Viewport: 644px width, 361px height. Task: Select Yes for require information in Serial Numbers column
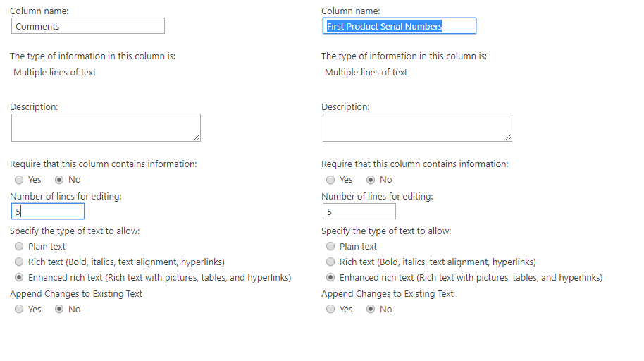coord(330,180)
